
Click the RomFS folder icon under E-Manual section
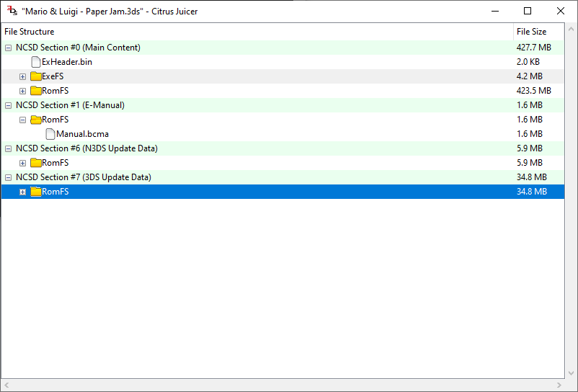(35, 120)
